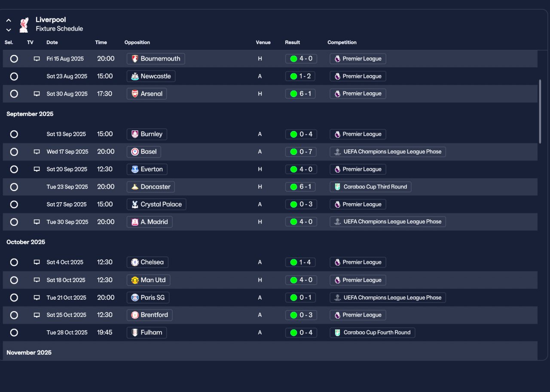
Task: Click the TV icon on the A. Madrid row
Action: 37,222
